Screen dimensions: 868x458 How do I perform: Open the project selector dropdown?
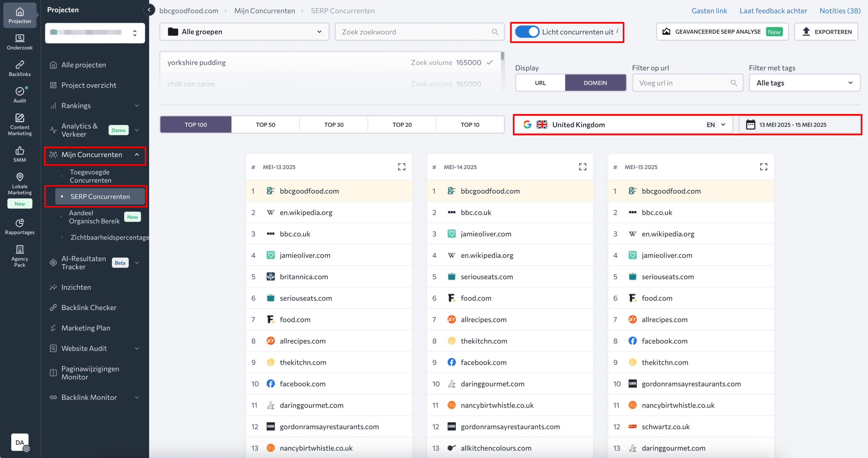[x=95, y=33]
